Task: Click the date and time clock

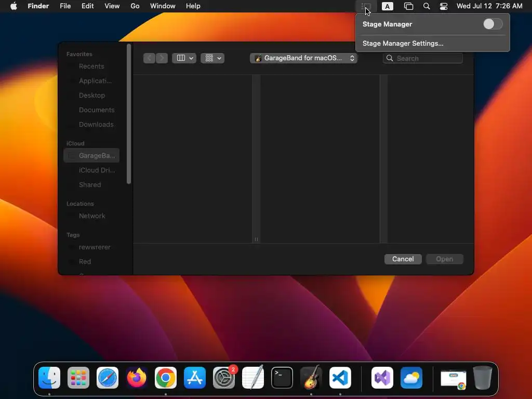Action: coord(489,6)
